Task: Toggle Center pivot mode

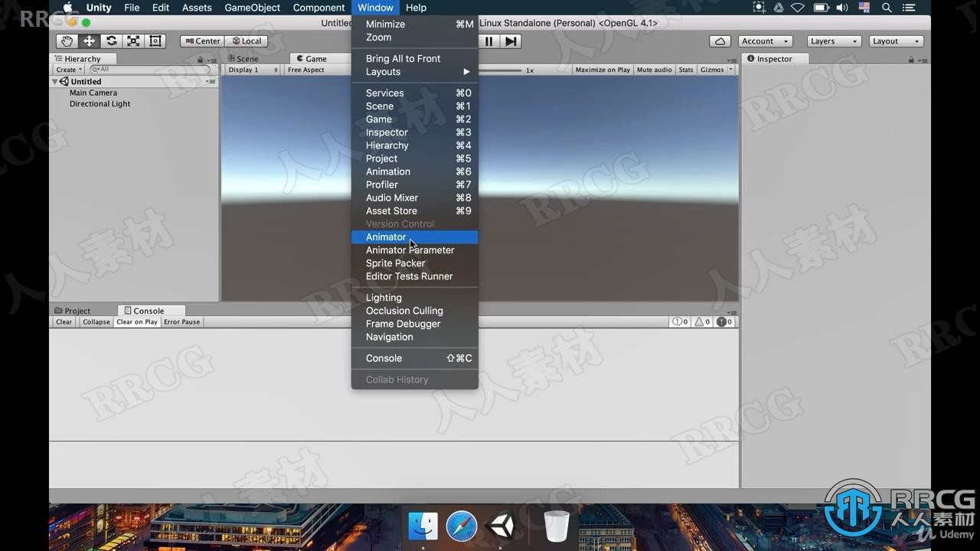Action: coord(202,41)
